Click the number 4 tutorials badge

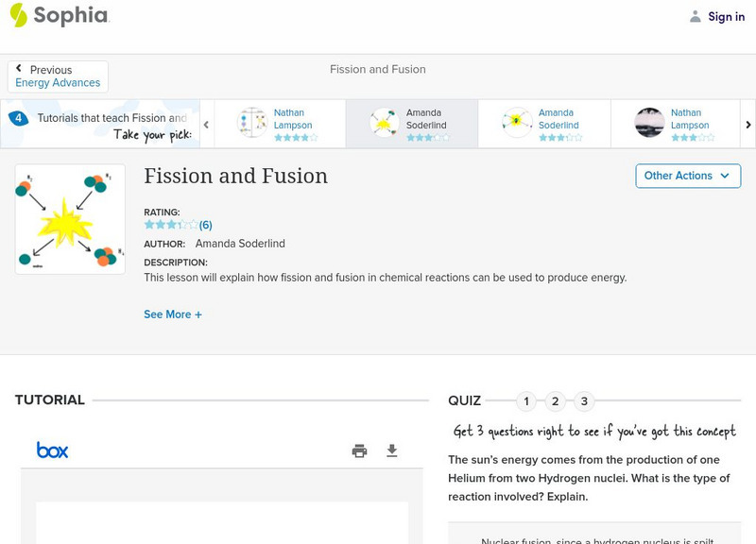click(18, 118)
